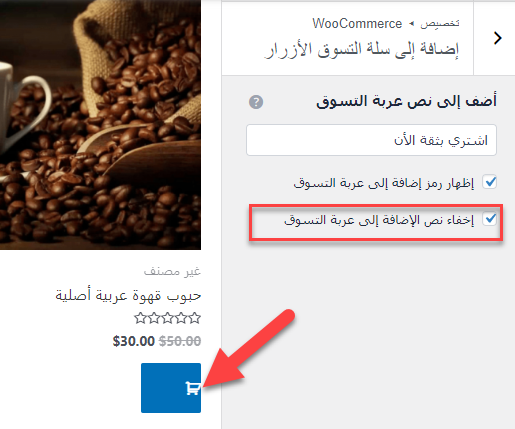
Task: Select تخصيص in the breadcrumb
Action: tap(440, 24)
